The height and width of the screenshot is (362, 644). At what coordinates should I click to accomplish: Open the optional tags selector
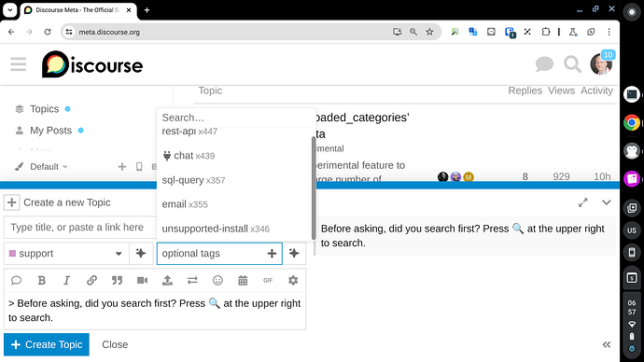coord(219,253)
